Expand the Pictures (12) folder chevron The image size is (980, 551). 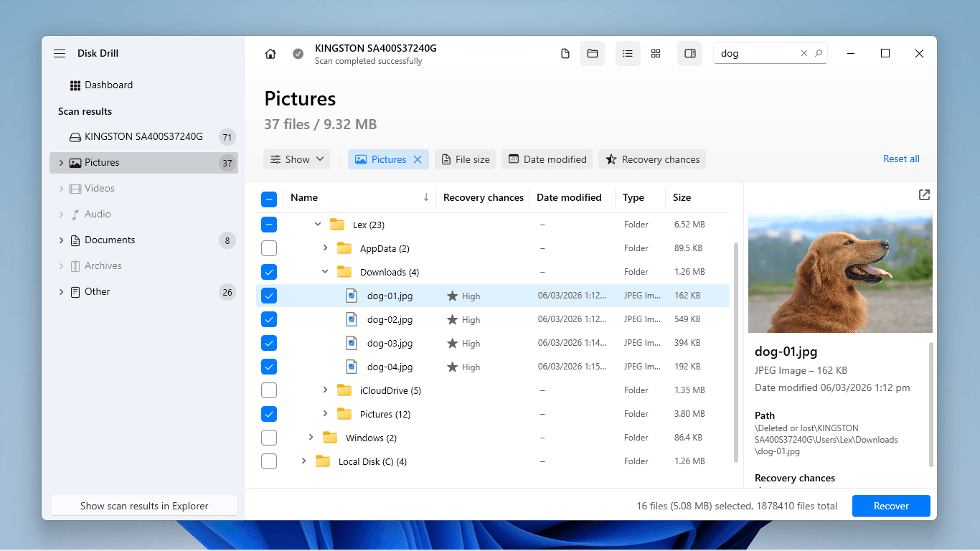(x=325, y=414)
